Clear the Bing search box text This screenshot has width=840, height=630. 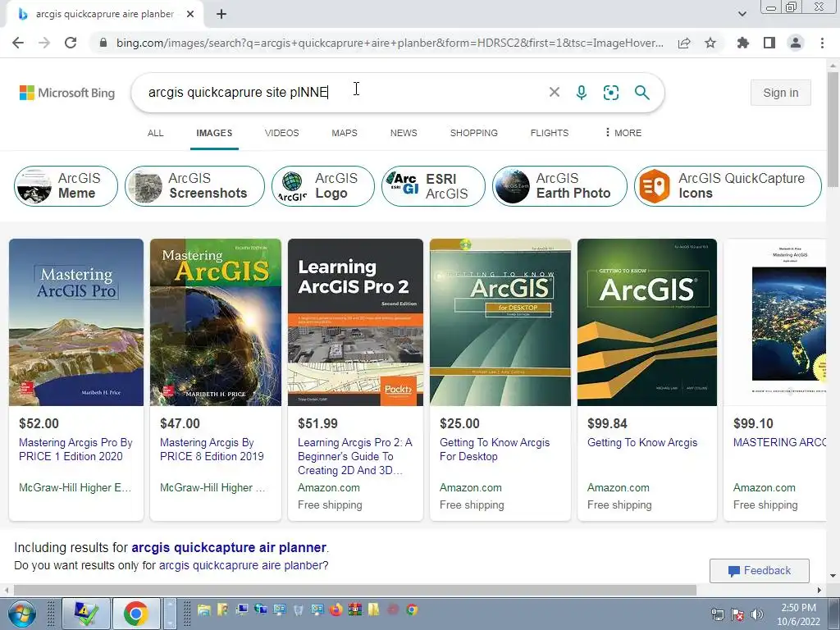coord(555,92)
